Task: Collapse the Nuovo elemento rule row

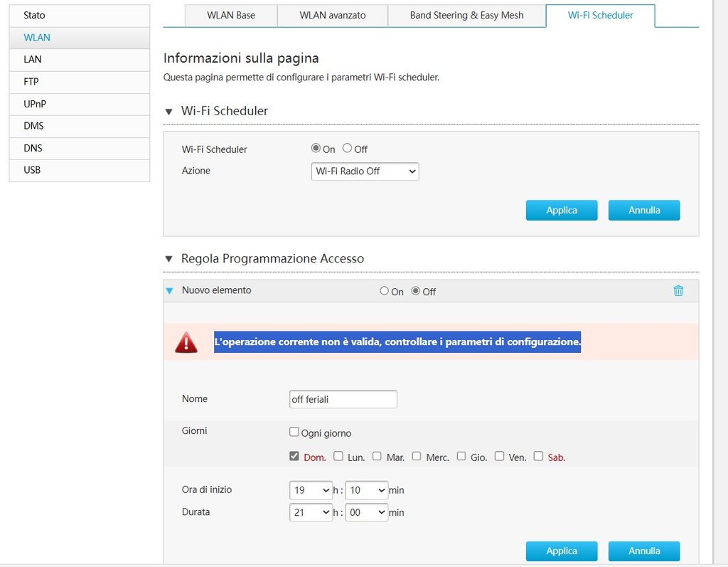Action: (x=169, y=290)
